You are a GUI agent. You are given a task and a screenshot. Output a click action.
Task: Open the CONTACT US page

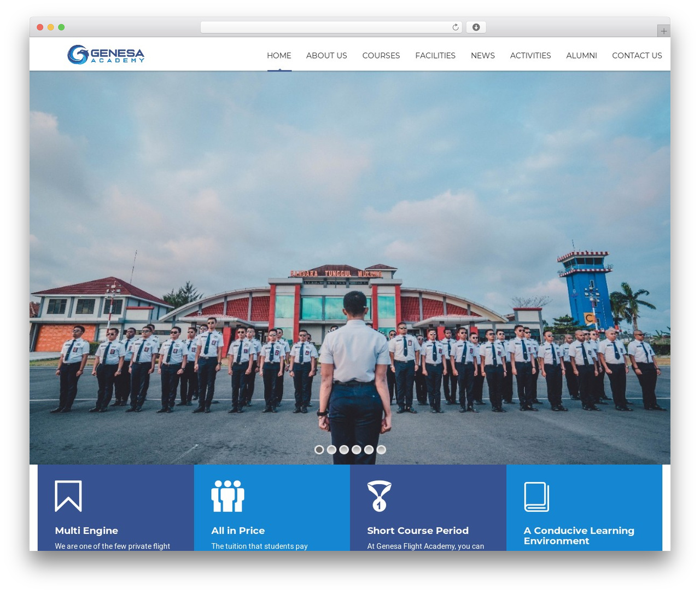click(637, 55)
